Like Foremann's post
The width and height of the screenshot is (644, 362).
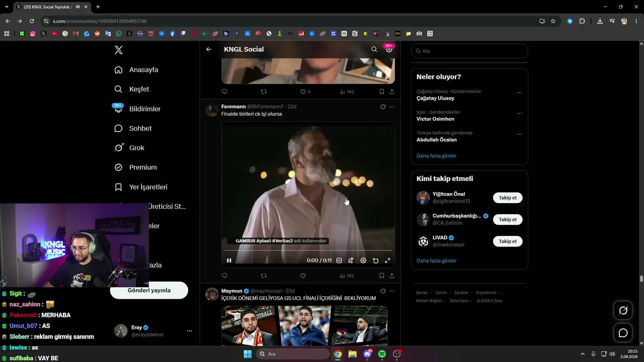pyautogui.click(x=303, y=276)
